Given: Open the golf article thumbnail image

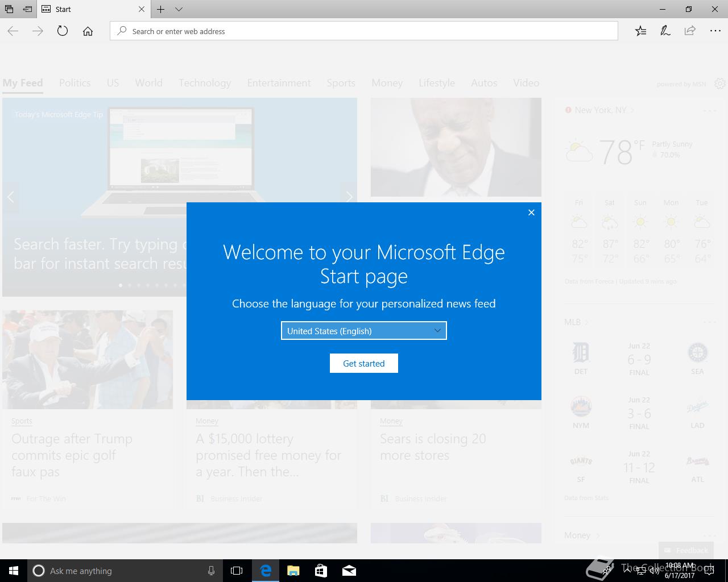Looking at the screenshot, I should 88,360.
